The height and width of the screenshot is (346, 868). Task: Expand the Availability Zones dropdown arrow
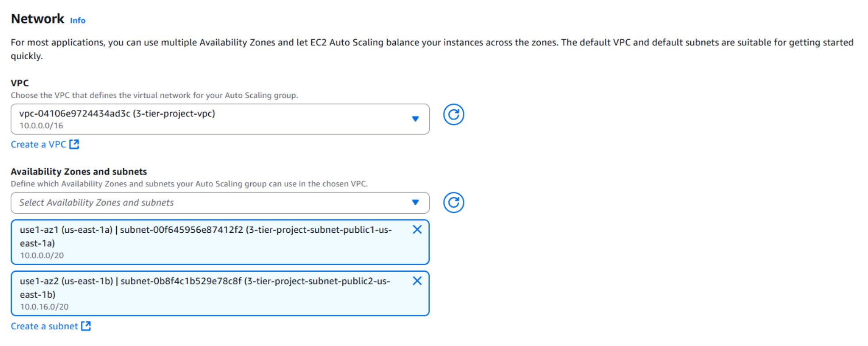(415, 203)
